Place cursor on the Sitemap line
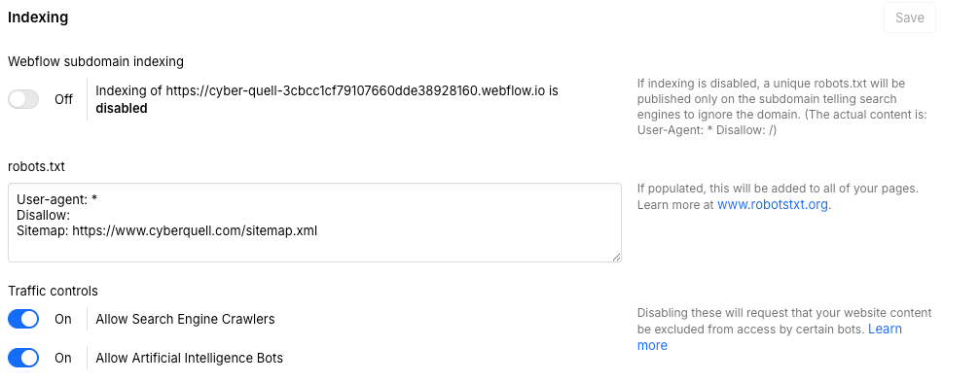 click(x=166, y=231)
